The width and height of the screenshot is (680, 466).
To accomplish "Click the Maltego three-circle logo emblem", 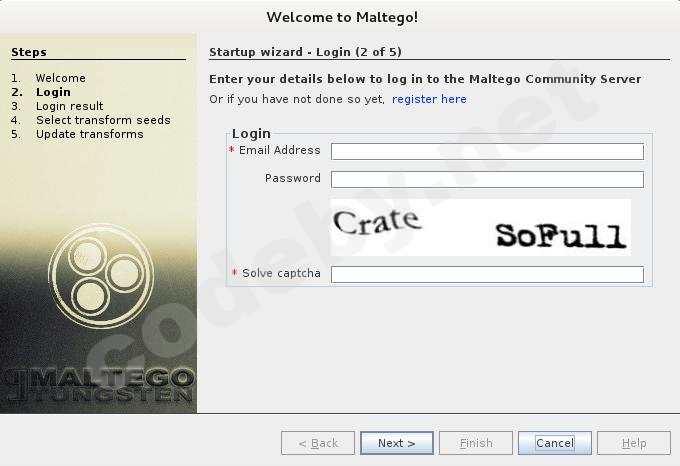I will click(x=101, y=276).
